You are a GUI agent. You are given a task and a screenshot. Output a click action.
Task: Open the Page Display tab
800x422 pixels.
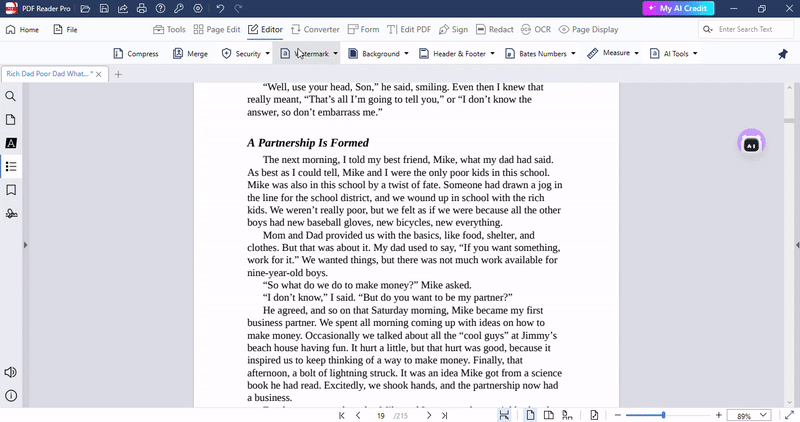coord(588,30)
